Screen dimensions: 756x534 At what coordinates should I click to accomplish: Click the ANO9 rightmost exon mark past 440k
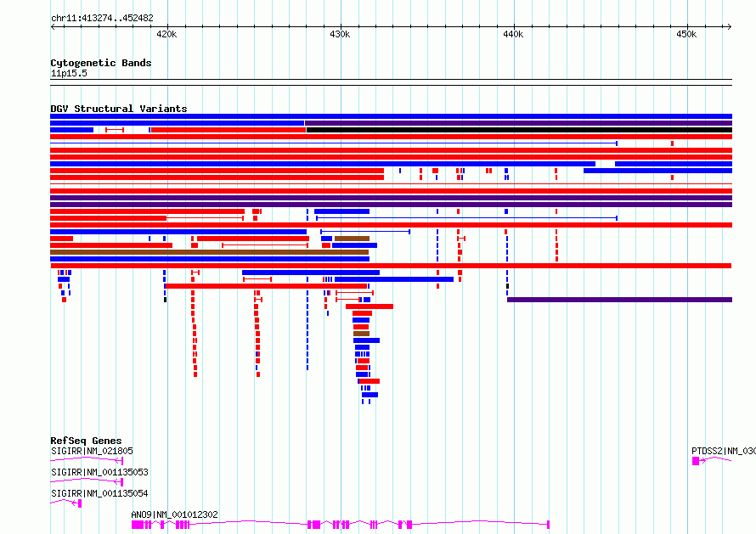548,525
